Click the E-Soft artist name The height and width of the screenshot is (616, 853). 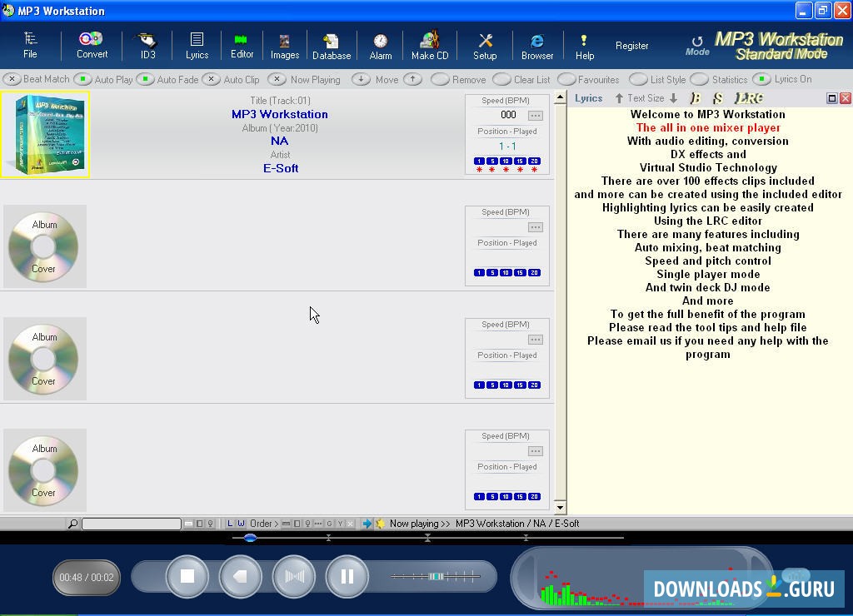pos(281,168)
